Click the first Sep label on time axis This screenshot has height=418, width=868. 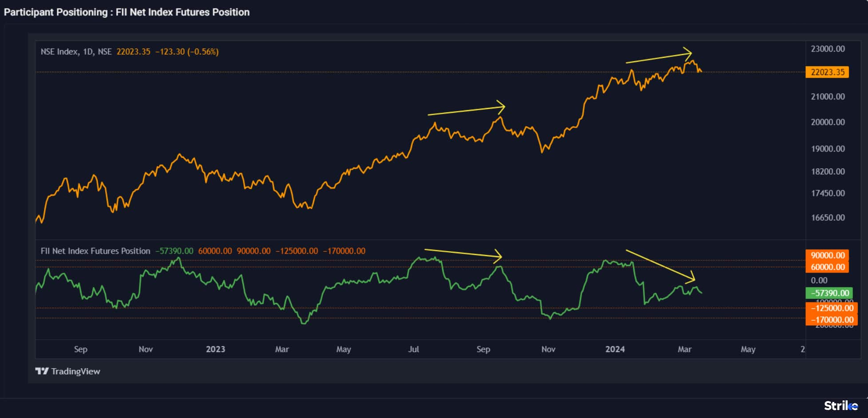tap(80, 349)
